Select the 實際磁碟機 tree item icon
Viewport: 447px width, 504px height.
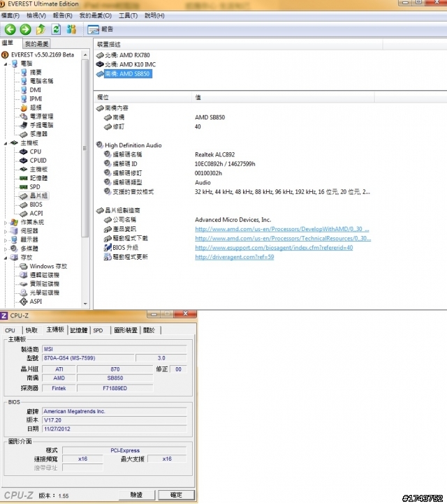pyautogui.click(x=24, y=284)
